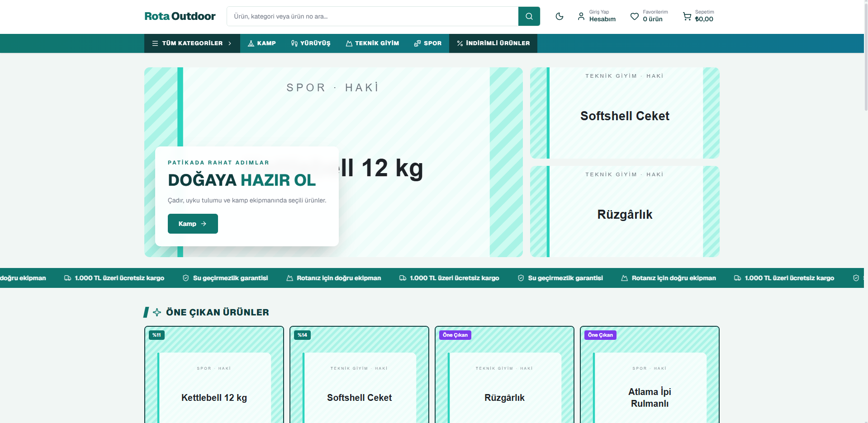Open the YÜRÜYÜŞ menu item
868x423 pixels.
tap(311, 43)
